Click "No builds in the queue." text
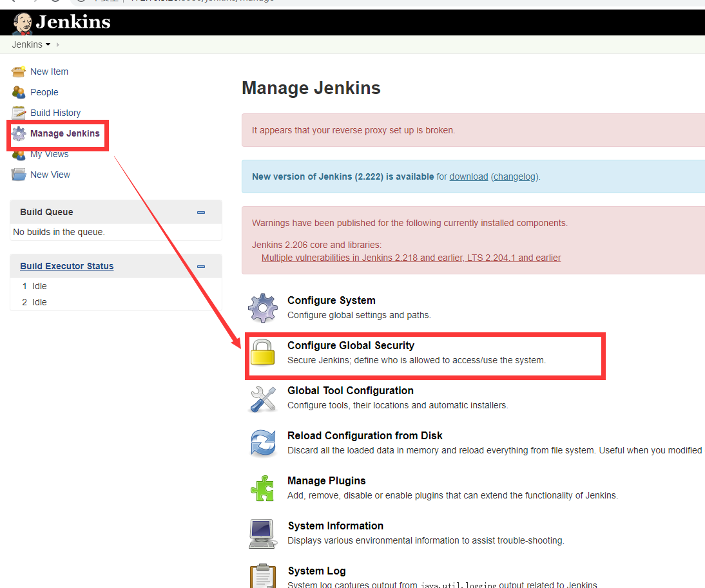Screen dimensions: 705x588 tap(59, 232)
